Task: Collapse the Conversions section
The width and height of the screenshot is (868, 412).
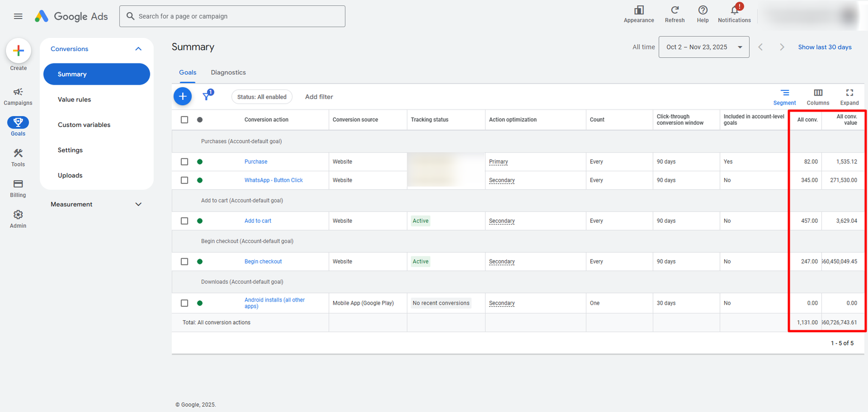Action: (x=138, y=49)
